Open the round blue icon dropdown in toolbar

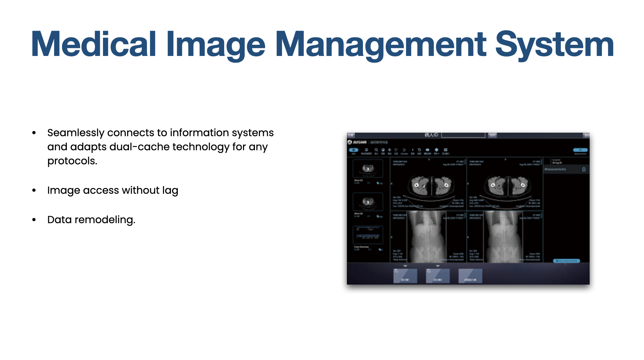click(436, 150)
